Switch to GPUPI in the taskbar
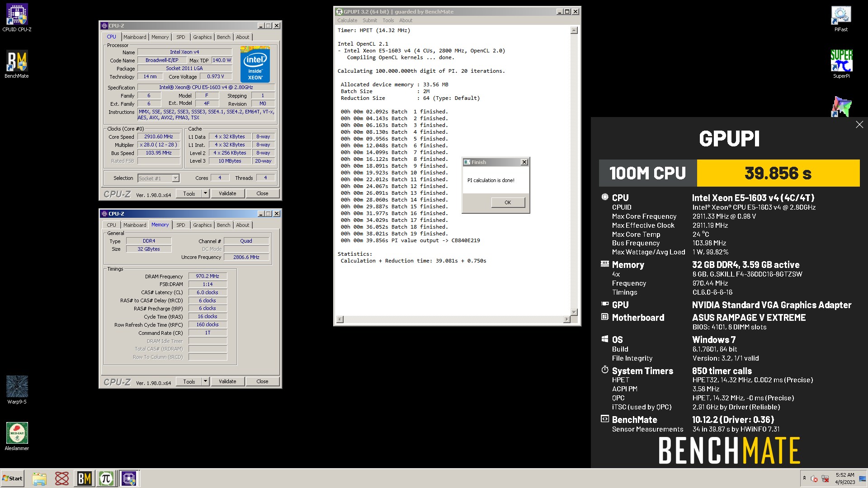The height and width of the screenshot is (488, 868). point(106,479)
